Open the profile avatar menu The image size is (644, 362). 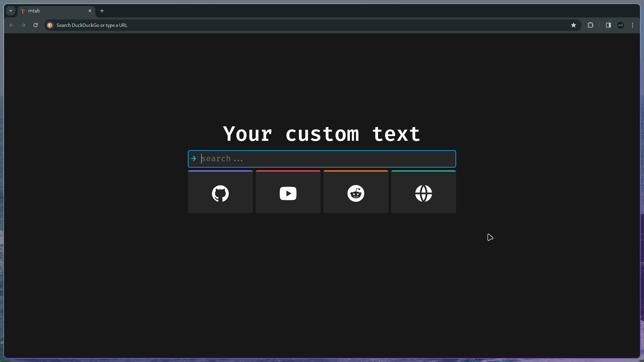[x=621, y=25]
